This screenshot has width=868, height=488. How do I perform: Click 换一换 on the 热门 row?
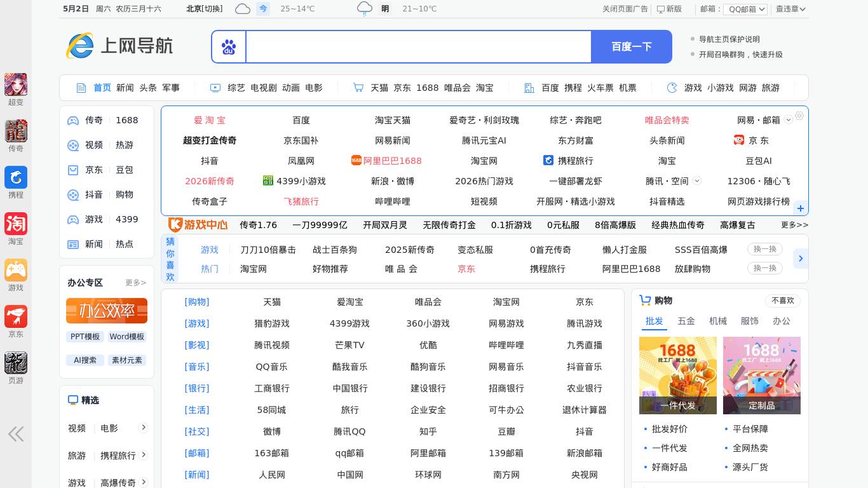[x=765, y=268]
